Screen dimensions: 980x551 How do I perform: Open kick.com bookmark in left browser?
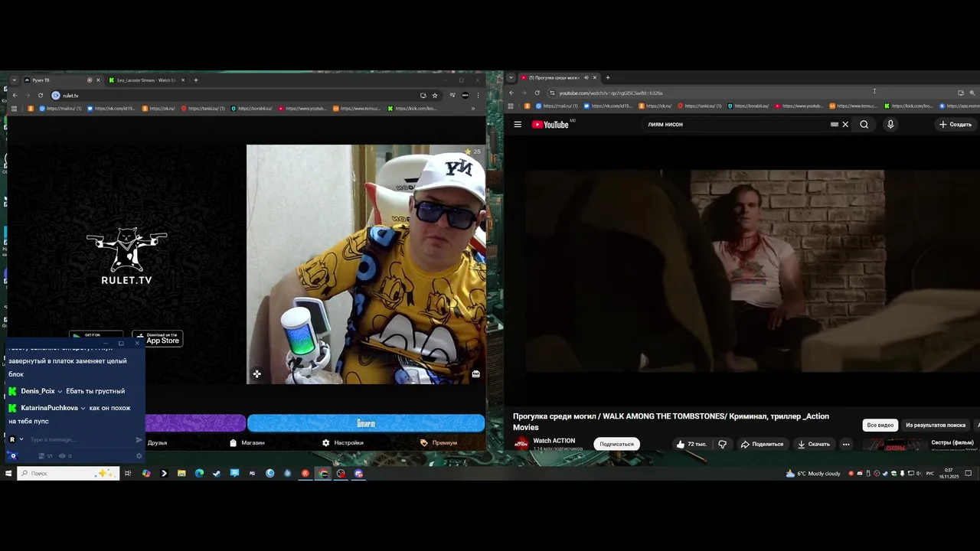(413, 109)
